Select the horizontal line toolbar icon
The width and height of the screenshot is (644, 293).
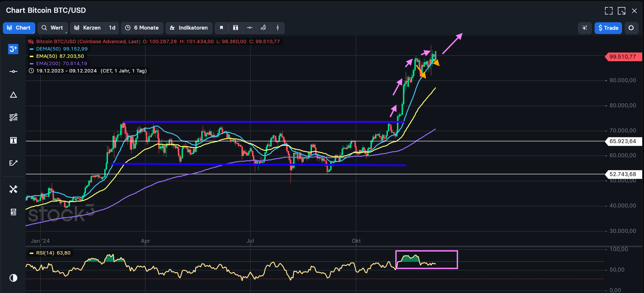click(x=250, y=28)
